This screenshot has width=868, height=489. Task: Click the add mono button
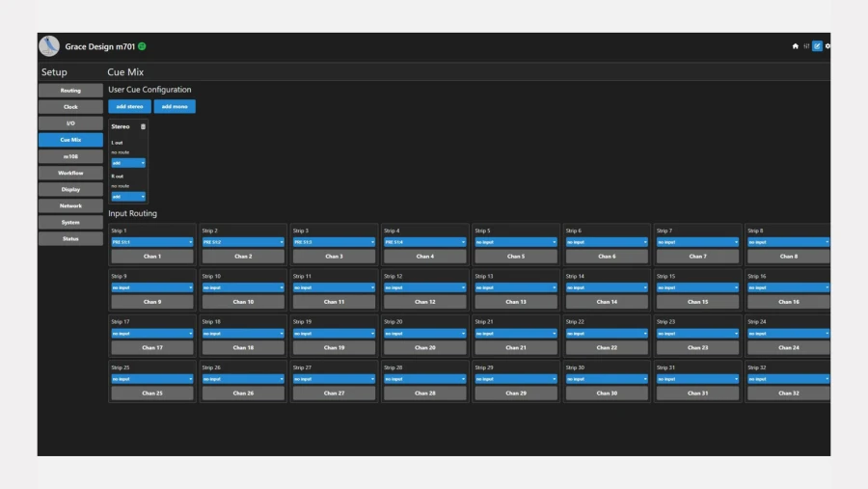tap(175, 106)
